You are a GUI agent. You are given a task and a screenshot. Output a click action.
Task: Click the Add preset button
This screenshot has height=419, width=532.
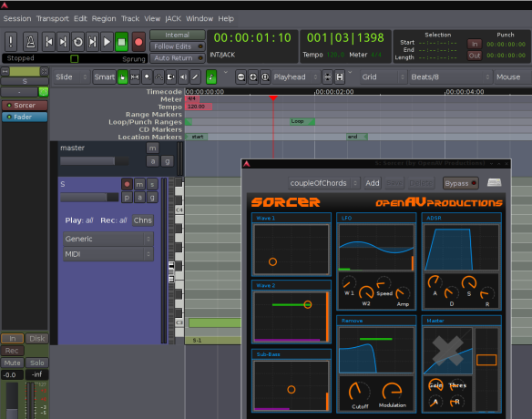(x=373, y=183)
